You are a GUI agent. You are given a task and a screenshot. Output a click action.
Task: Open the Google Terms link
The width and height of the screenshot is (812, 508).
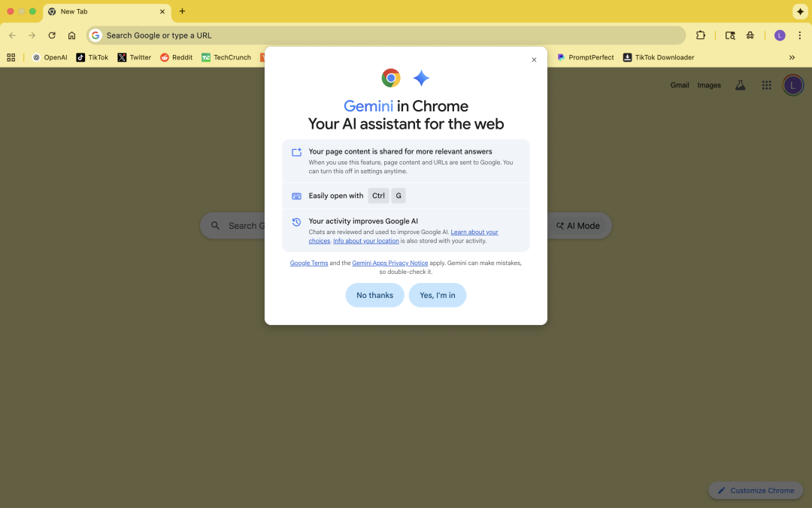309,263
